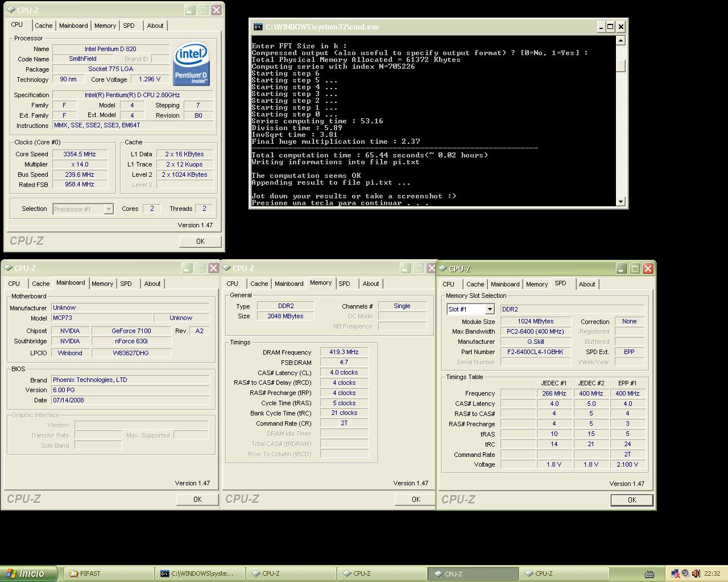Click BIOS date 07/14/2008 field
Screen dimensions: 728x582
[x=130, y=400]
